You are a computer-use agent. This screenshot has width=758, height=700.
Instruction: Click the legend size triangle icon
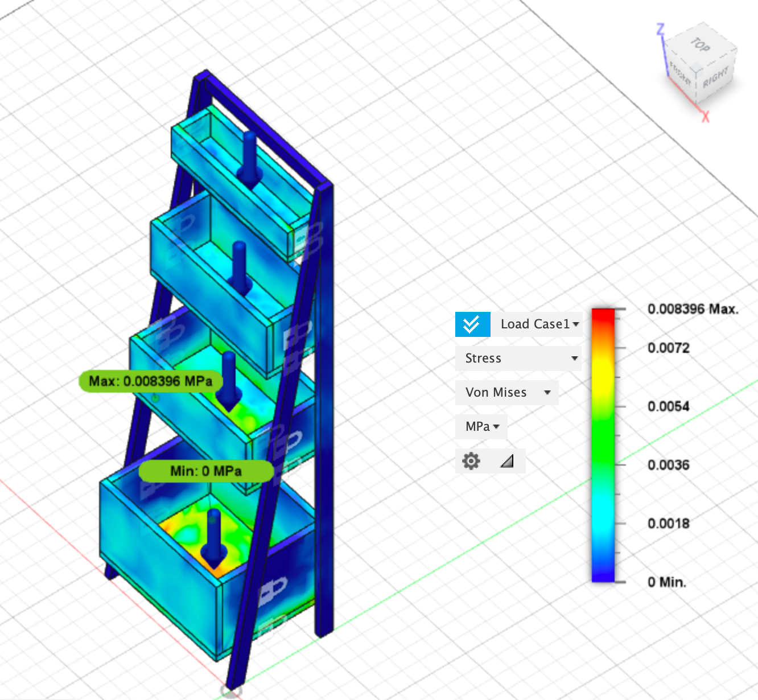tap(507, 461)
